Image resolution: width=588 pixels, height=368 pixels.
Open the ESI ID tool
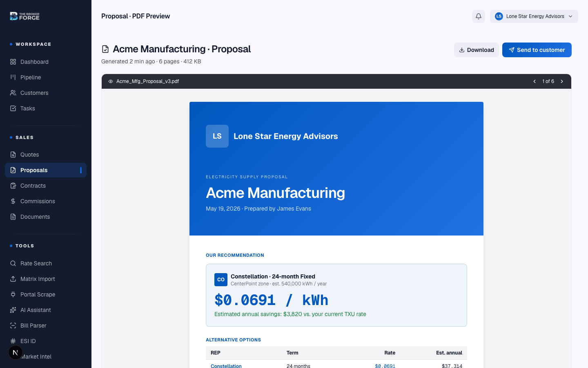46,341
